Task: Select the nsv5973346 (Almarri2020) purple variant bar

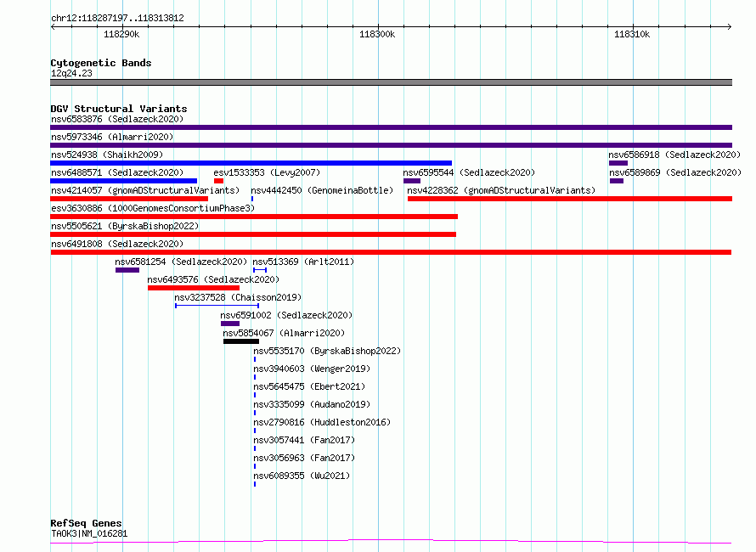Action: (391, 145)
